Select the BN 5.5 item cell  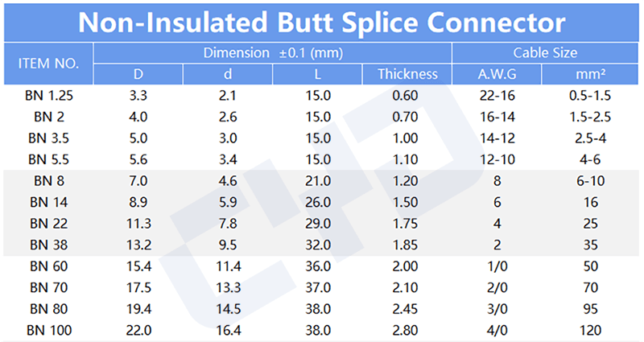tap(48, 158)
